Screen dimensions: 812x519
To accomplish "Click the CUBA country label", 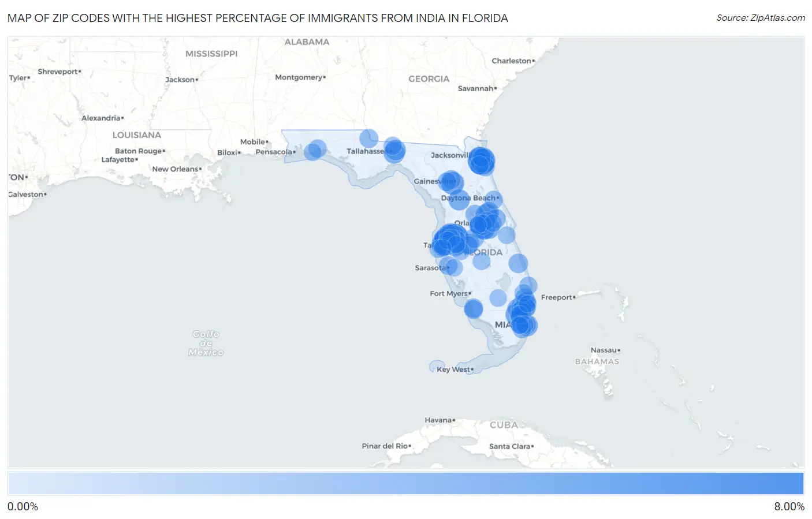I will (504, 425).
